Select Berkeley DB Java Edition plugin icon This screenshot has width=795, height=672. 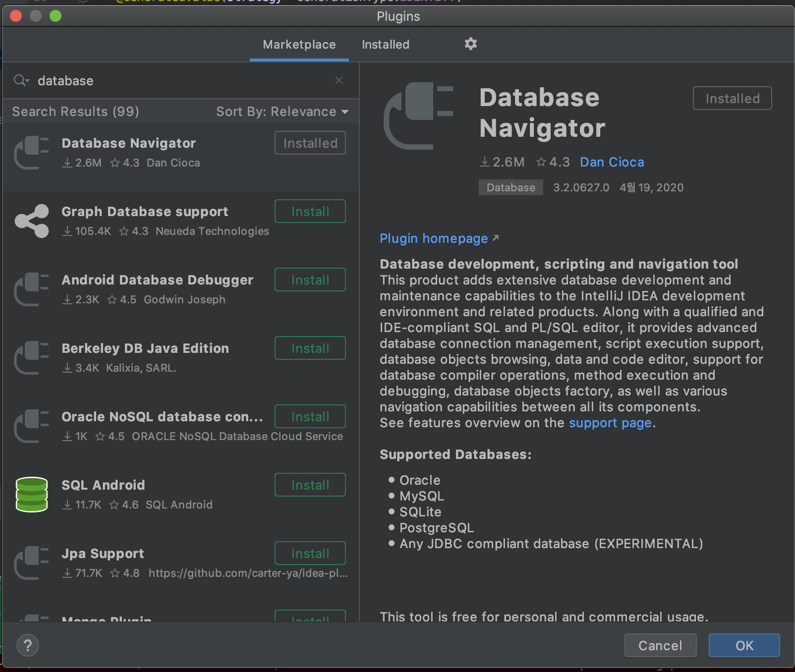tap(32, 358)
